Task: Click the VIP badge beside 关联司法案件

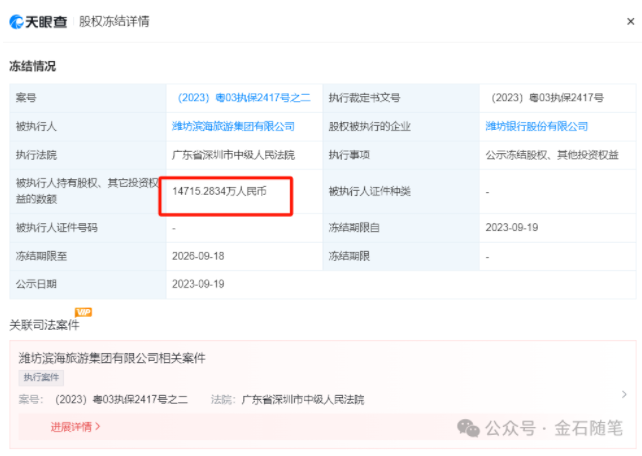Action: [x=84, y=312]
